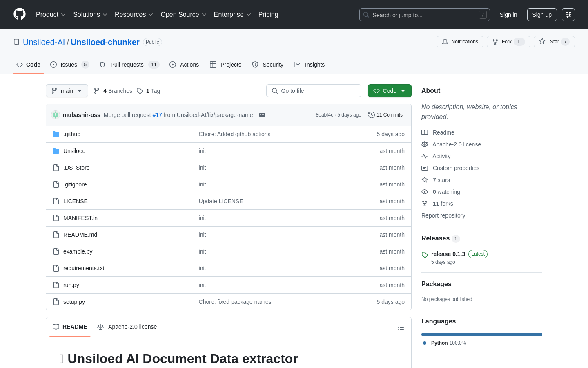Open the GitHub homepage logo

point(20,14)
